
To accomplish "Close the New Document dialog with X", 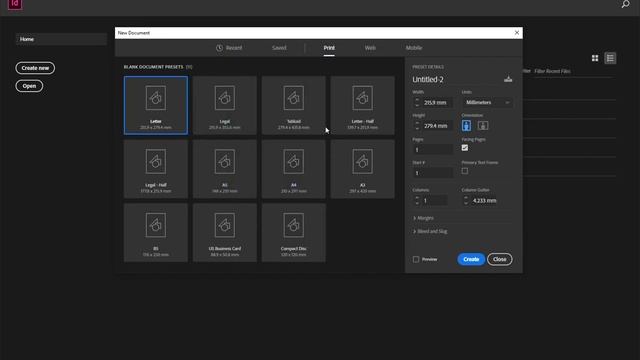I will coord(517,33).
